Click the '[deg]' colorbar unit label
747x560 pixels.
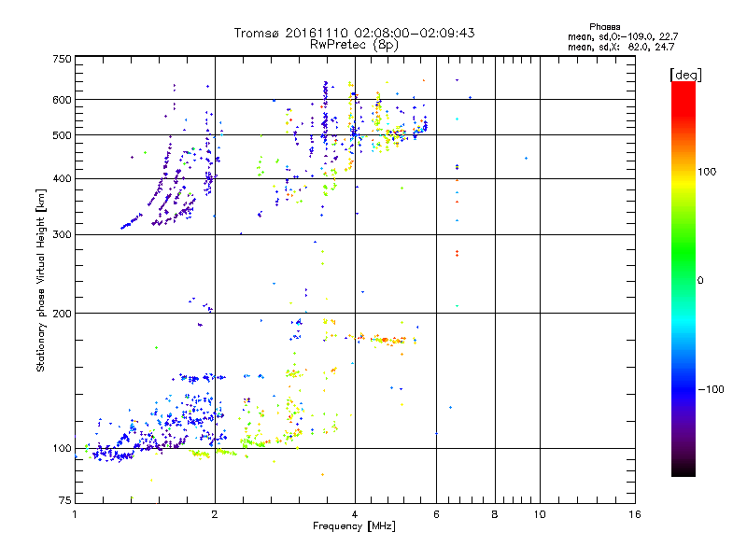click(x=685, y=75)
